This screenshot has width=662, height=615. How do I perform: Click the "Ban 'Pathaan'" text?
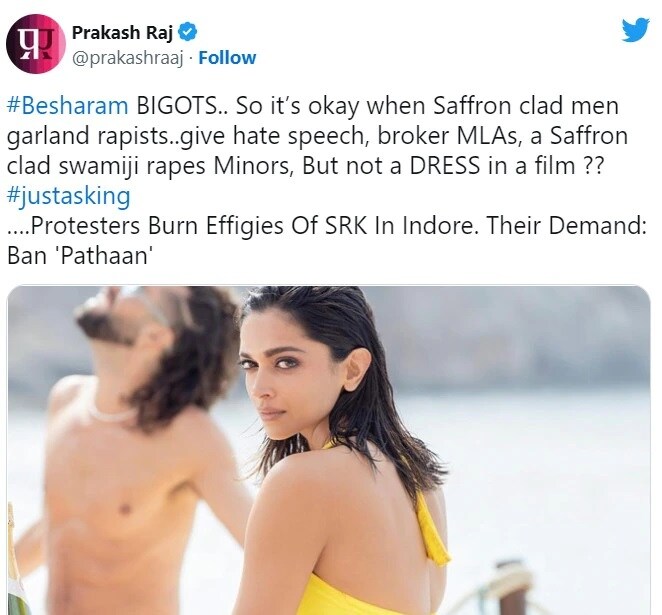pos(79,255)
